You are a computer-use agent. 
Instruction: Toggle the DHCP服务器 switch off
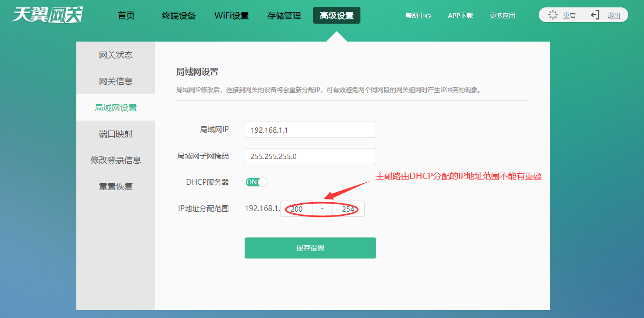256,182
